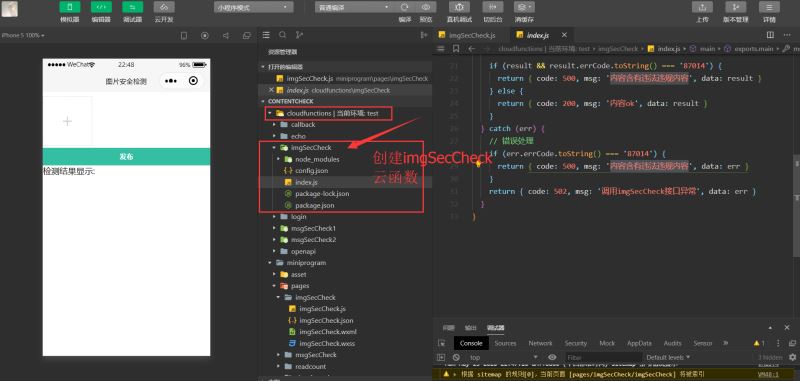Click the split editor icon
Screen dimensions: 800x381
pyautogui.click(x=770, y=35)
